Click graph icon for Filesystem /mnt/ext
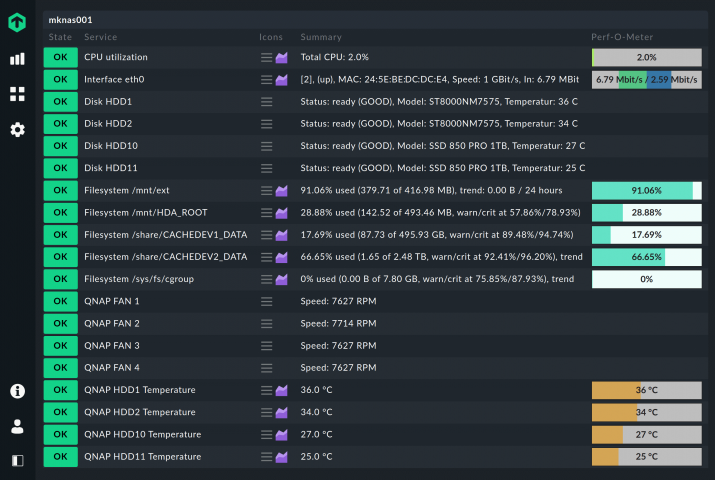This screenshot has width=715, height=480. pos(282,191)
